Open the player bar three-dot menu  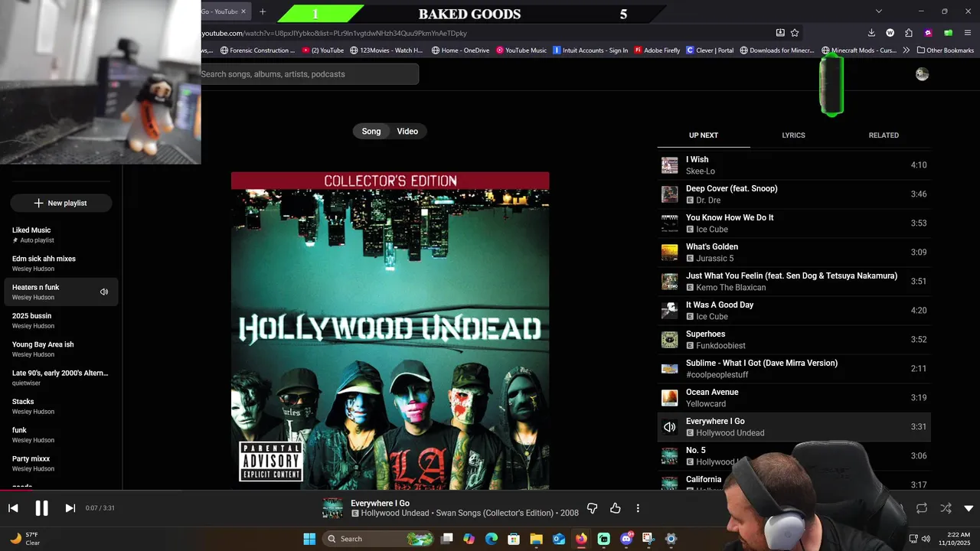(638, 508)
